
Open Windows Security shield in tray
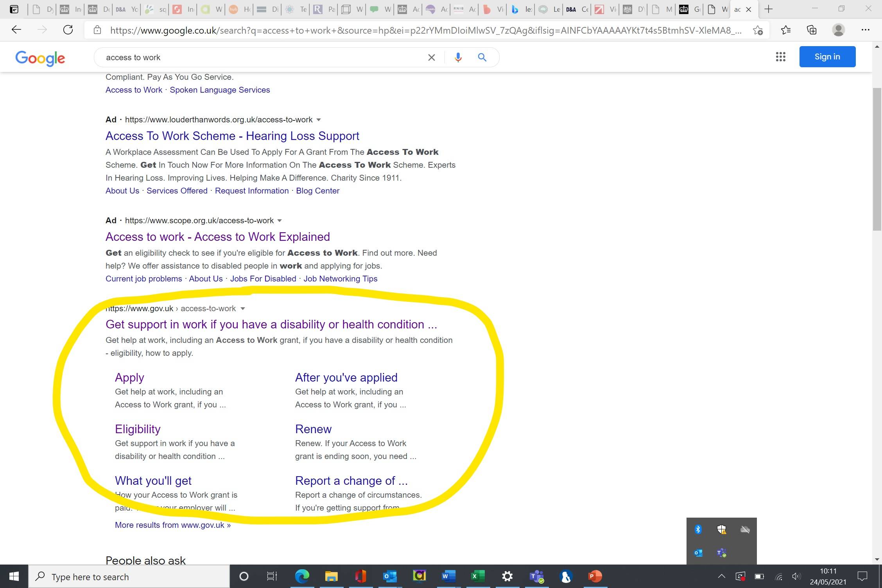click(721, 529)
